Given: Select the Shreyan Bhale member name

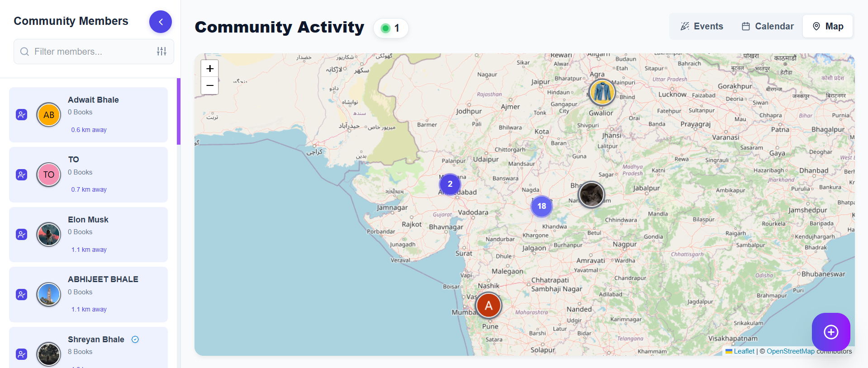Looking at the screenshot, I should (96, 340).
